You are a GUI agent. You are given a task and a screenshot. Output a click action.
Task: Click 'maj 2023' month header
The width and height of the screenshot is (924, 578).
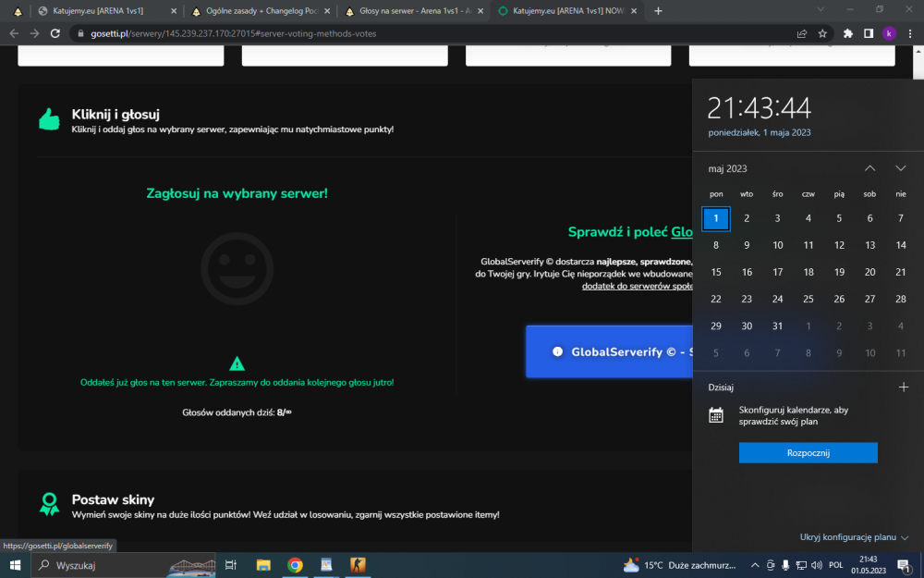click(728, 168)
